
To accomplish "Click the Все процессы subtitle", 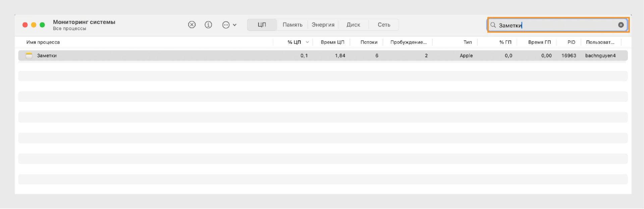I will 69,29.
